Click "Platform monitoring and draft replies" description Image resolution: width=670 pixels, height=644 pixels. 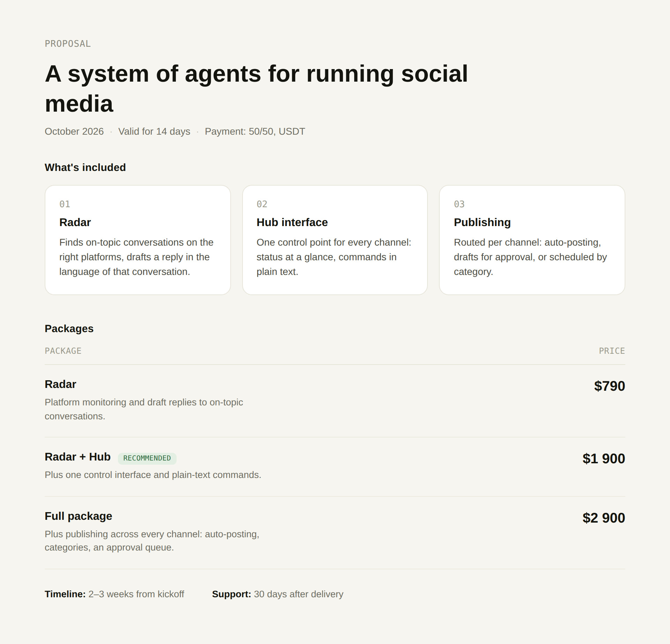coord(144,409)
